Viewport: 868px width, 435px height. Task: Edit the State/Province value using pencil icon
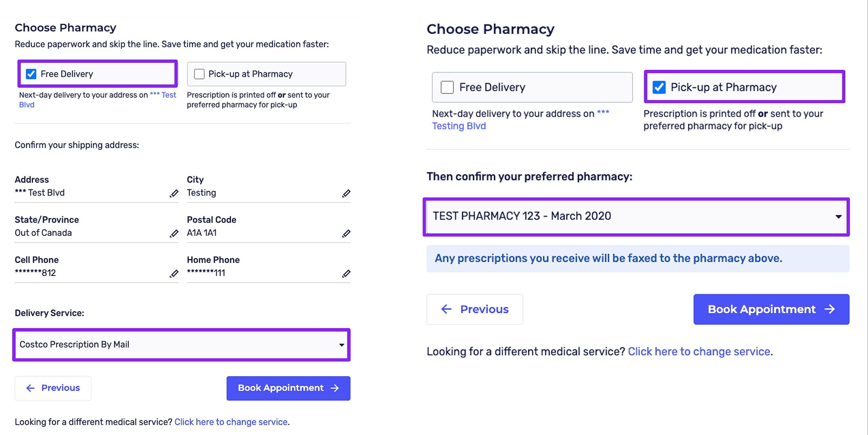tap(174, 233)
